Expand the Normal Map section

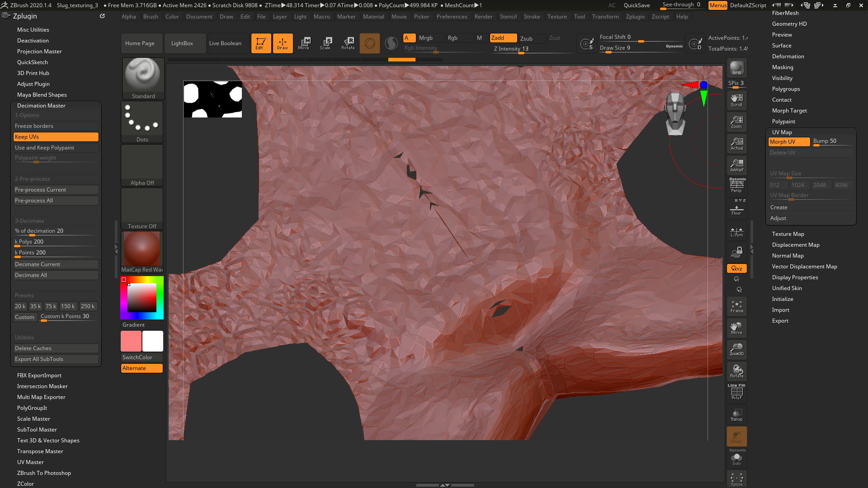pyautogui.click(x=788, y=255)
